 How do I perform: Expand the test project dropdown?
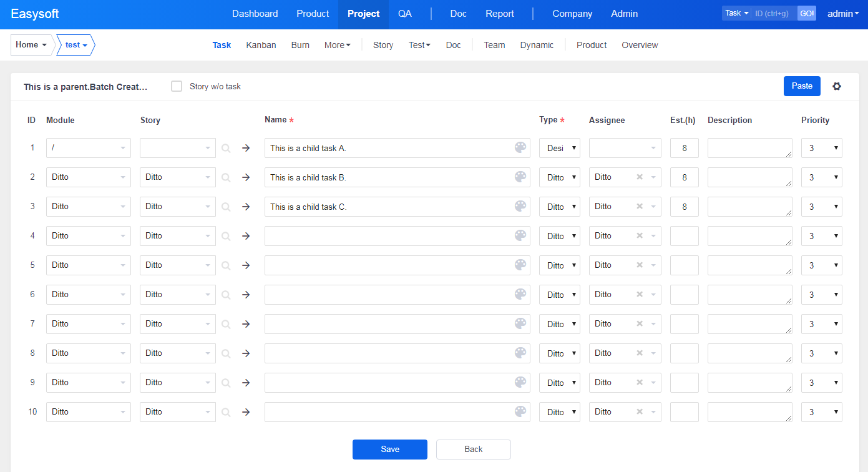(76, 45)
